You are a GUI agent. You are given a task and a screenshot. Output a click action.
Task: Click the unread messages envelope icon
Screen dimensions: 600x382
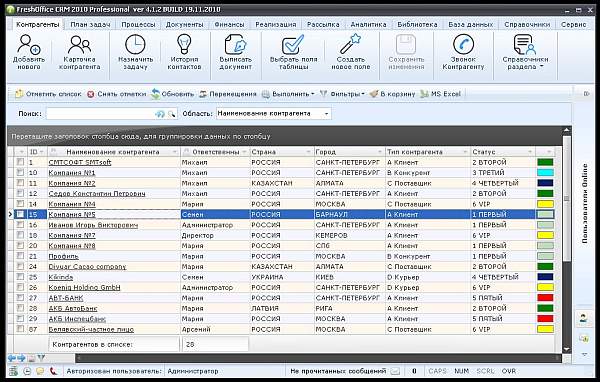[x=395, y=371]
